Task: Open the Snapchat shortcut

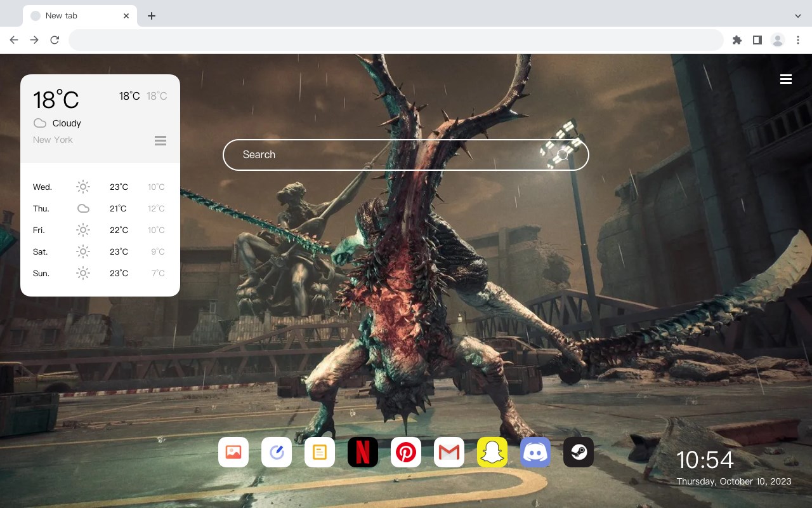Action: [x=492, y=452]
